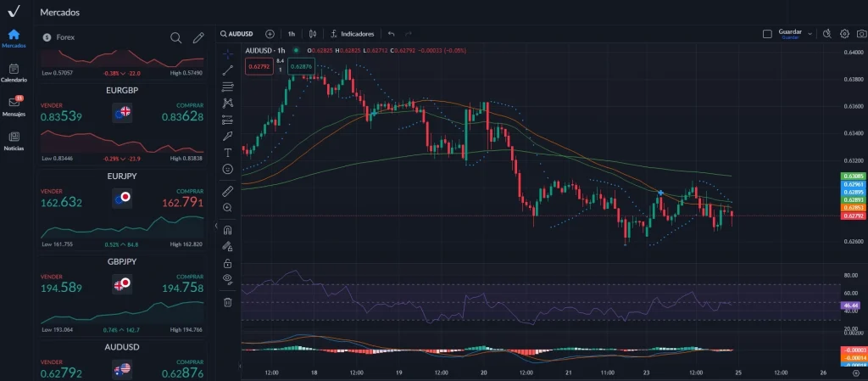
Task: Open the emoji icons tool
Action: tap(227, 169)
